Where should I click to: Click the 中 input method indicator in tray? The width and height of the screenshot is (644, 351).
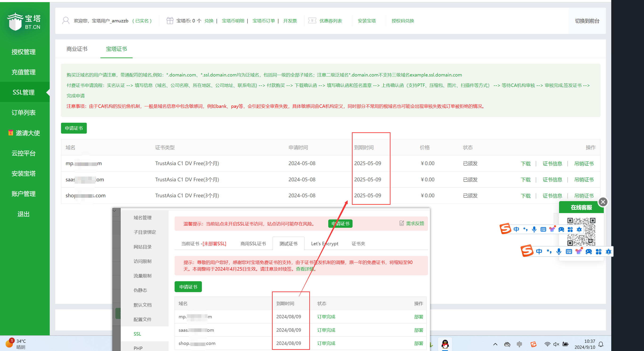click(x=519, y=344)
